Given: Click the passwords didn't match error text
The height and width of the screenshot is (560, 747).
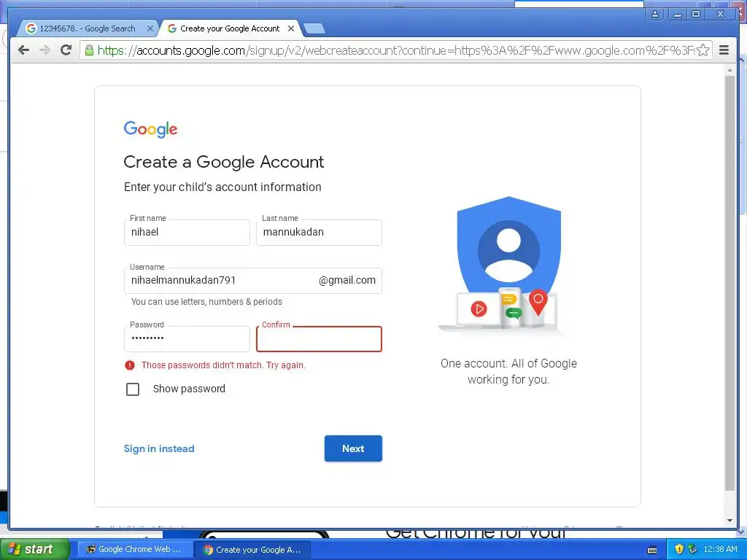Looking at the screenshot, I should [223, 365].
